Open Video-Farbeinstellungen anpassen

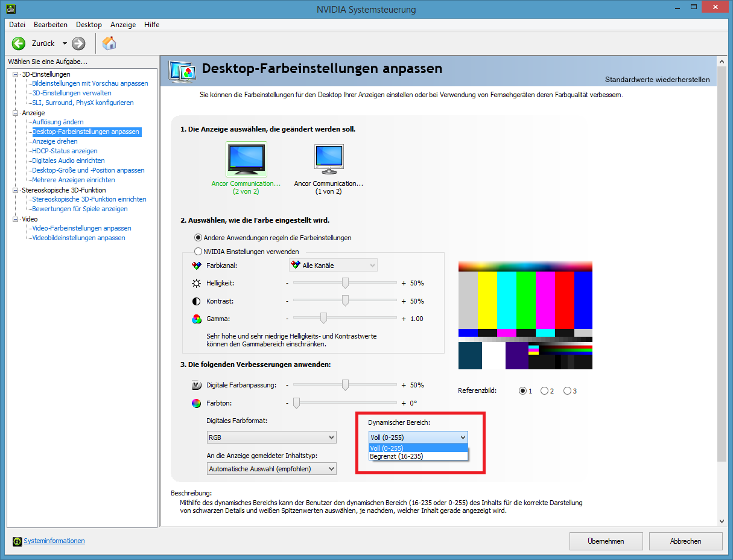coord(81,228)
